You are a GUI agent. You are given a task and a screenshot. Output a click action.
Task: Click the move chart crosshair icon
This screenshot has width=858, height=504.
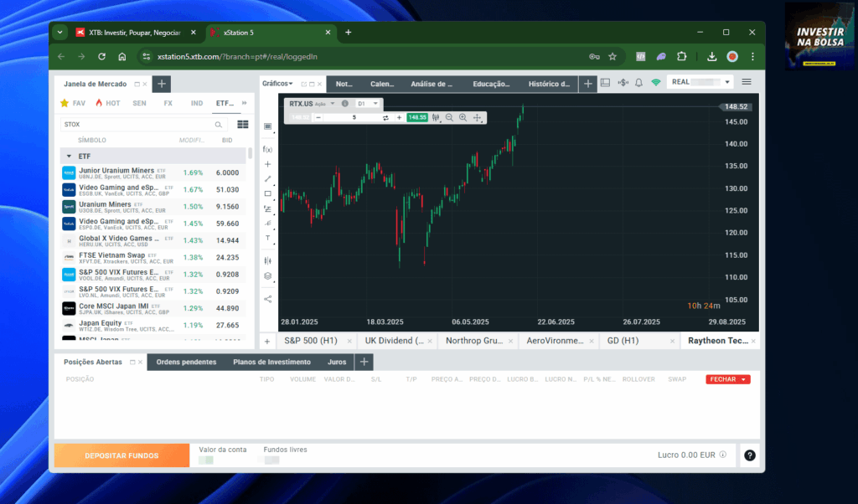click(x=477, y=117)
